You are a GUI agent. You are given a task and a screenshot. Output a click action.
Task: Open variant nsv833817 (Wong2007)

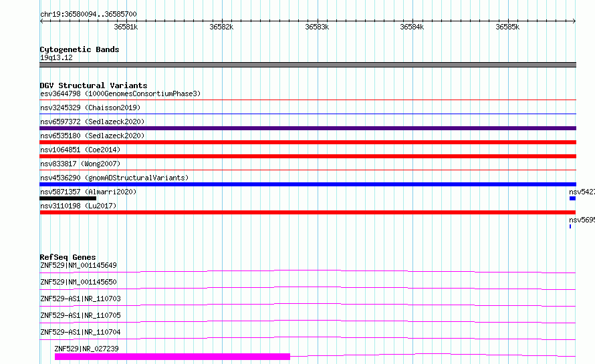click(80, 164)
